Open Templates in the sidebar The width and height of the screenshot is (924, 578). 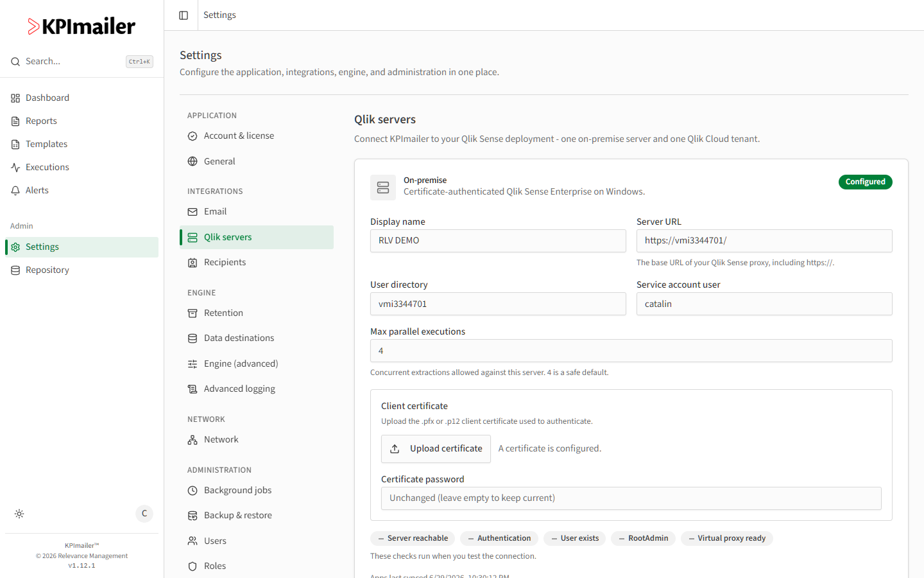(81, 144)
